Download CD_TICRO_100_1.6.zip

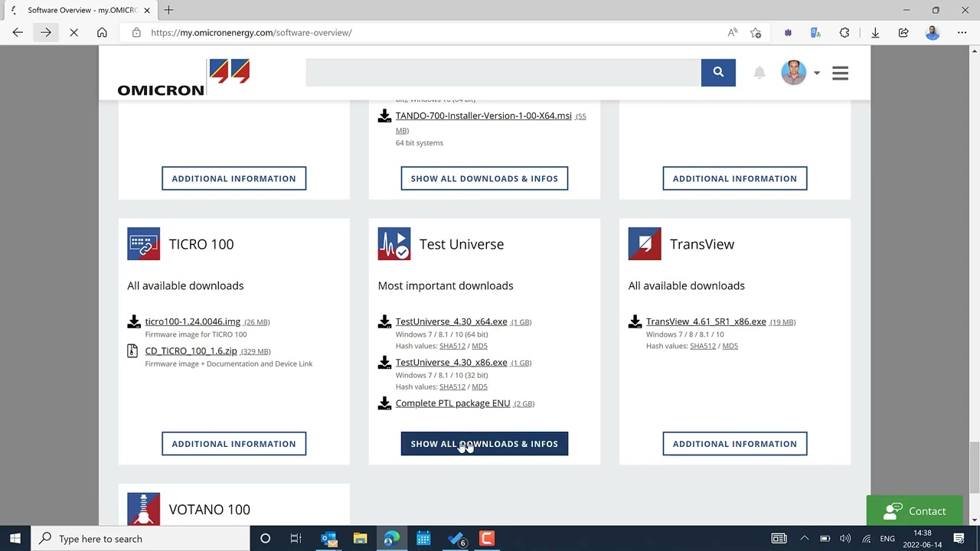[191, 350]
